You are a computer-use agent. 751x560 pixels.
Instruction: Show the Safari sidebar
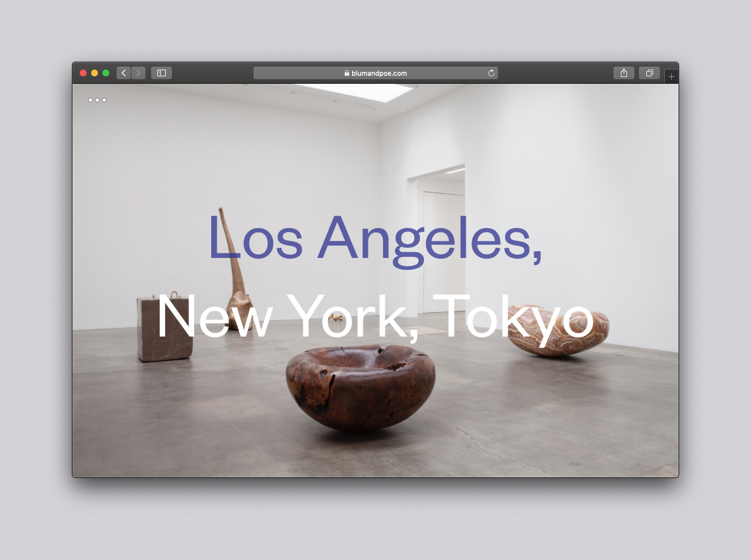[161, 73]
